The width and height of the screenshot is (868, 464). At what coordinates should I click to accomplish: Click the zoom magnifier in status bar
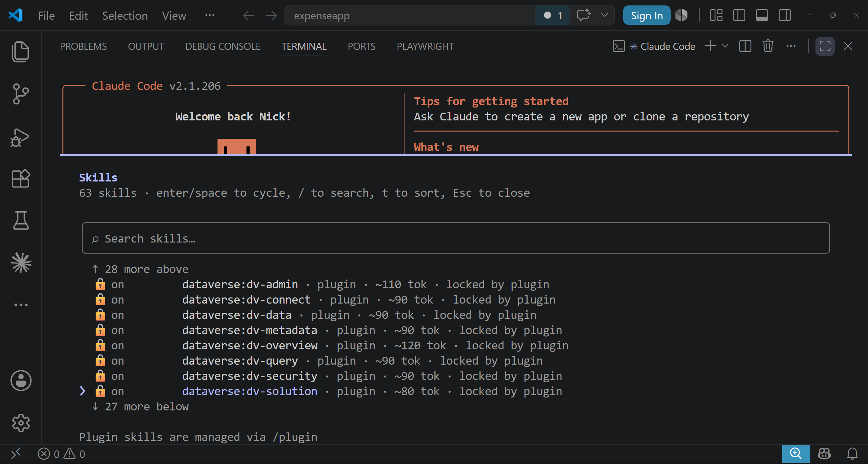tap(796, 454)
